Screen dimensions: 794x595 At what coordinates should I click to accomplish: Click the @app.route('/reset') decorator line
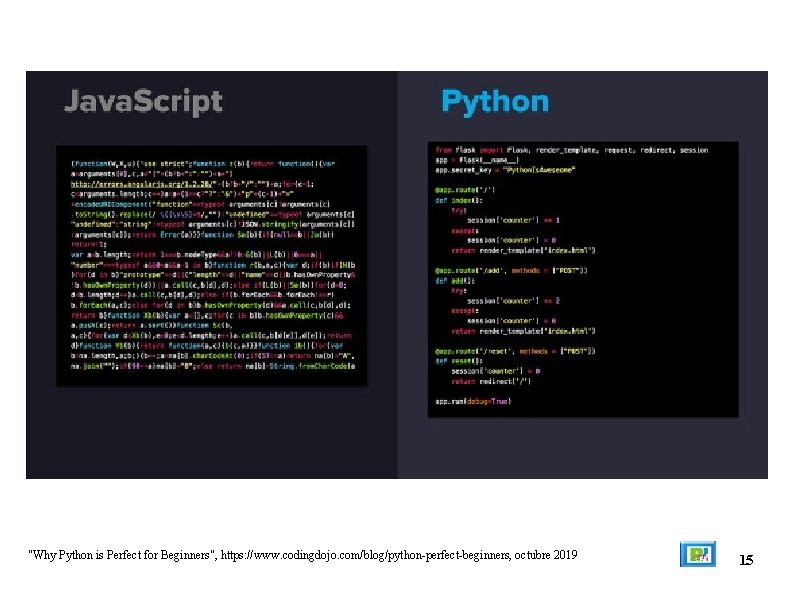pyautogui.click(x=515, y=351)
